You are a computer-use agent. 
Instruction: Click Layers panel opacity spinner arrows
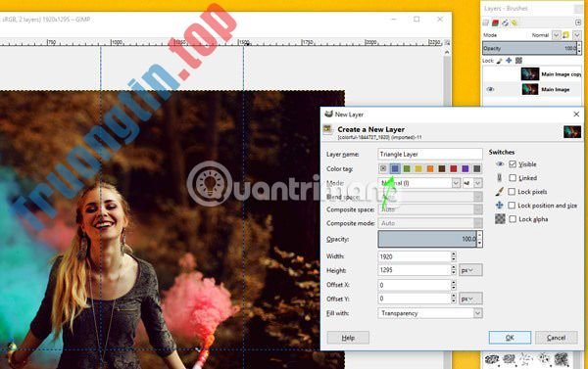[x=579, y=48]
